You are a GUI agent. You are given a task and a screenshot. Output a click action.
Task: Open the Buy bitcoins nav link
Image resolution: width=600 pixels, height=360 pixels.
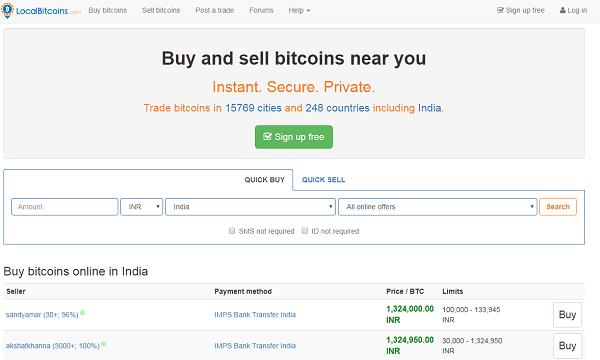point(108,10)
